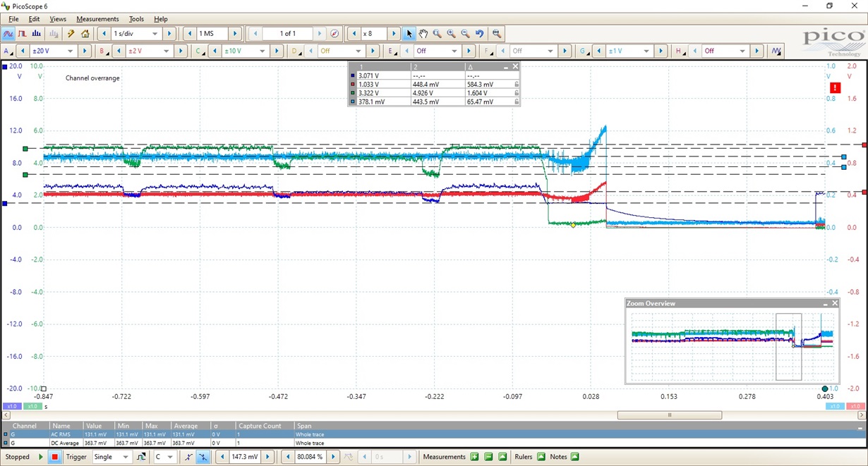This screenshot has width=868, height=466.
Task: Toggle lock on the 584.3 mV ruler row
Action: coord(517,85)
